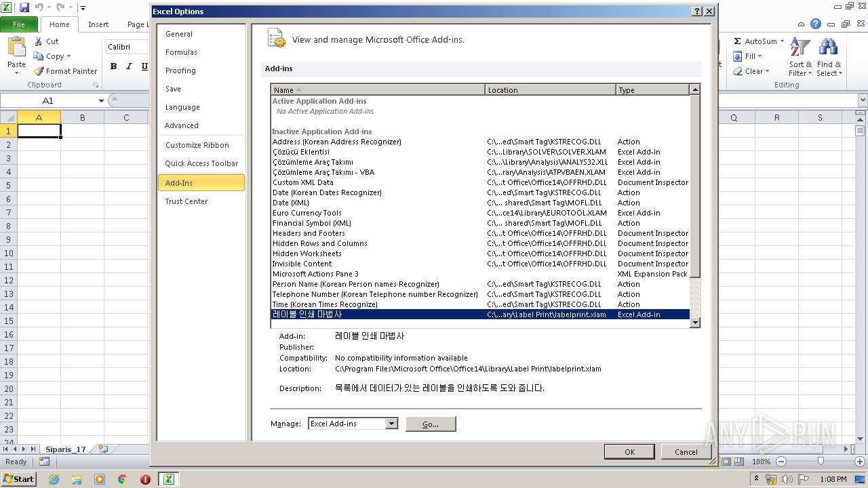Open the File tab
Viewport: 868px width, 488px height.
pos(19,24)
